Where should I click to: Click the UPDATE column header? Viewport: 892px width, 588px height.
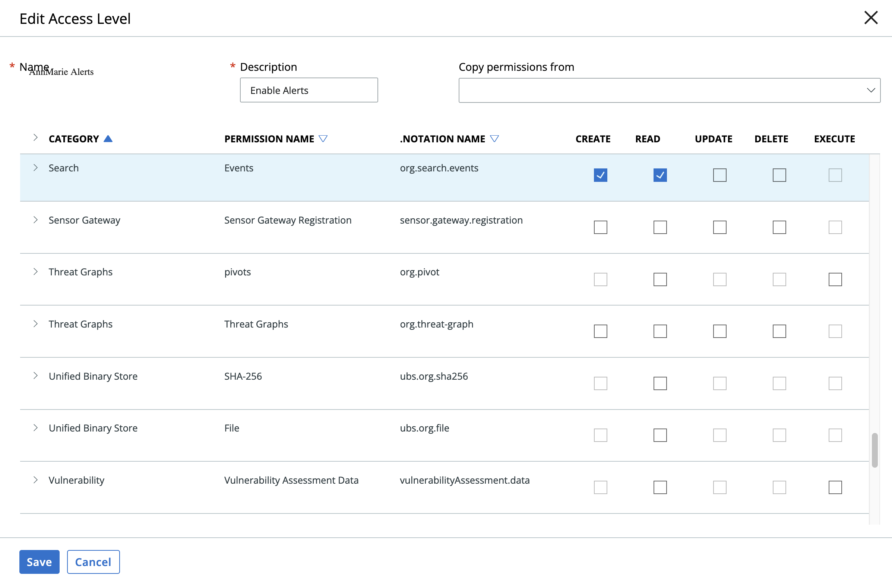[x=713, y=139]
